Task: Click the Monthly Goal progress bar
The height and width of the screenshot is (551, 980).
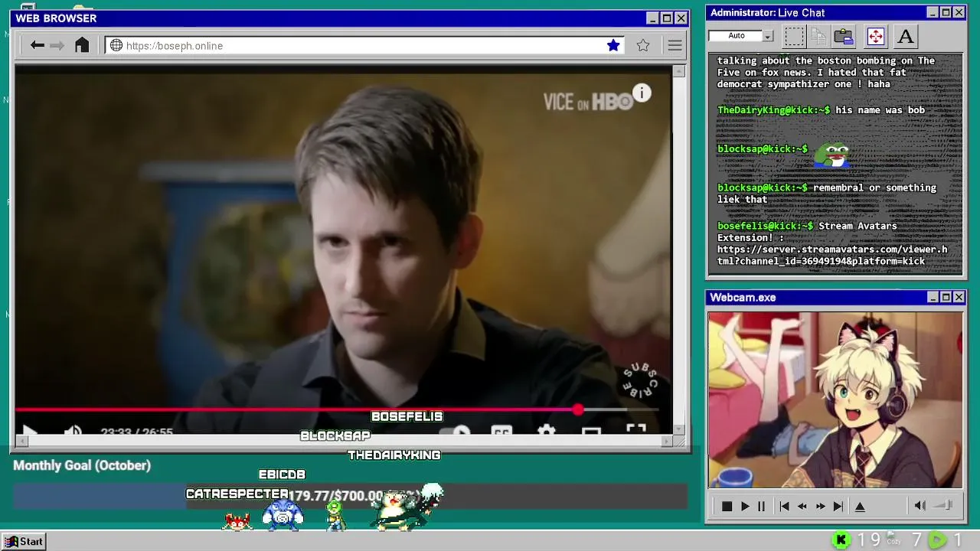Action: pyautogui.click(x=350, y=496)
